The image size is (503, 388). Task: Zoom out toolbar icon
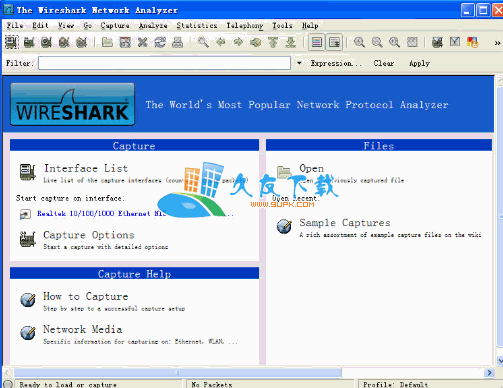pyautogui.click(x=377, y=42)
